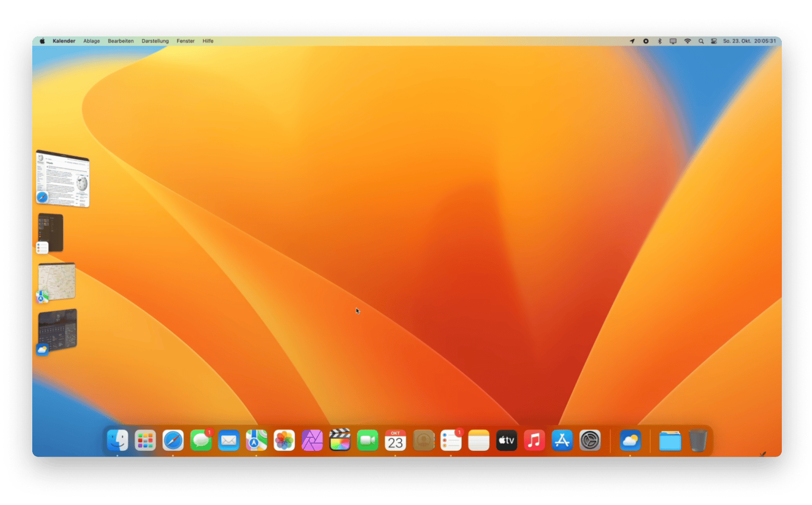Launch Safari from the Dock
Screen dimensions: 812x505
[173, 440]
